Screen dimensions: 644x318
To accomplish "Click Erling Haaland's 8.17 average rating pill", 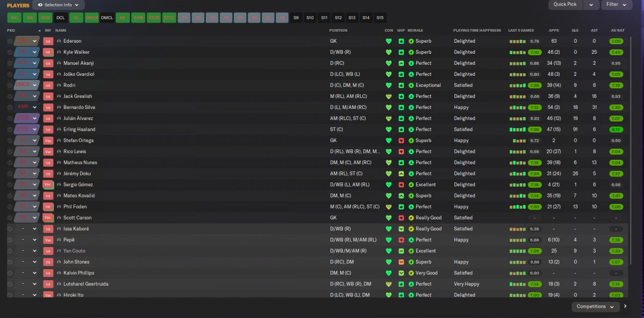I will click(616, 130).
